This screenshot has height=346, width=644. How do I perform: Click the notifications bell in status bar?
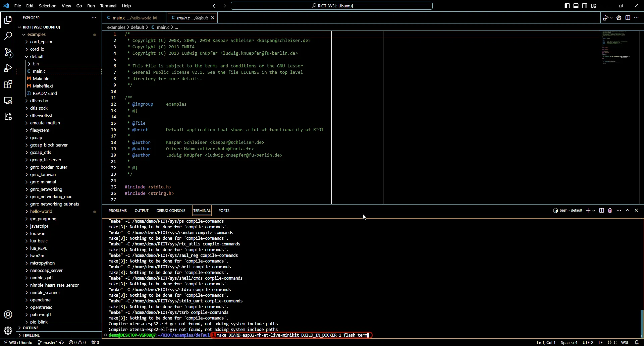(x=637, y=343)
